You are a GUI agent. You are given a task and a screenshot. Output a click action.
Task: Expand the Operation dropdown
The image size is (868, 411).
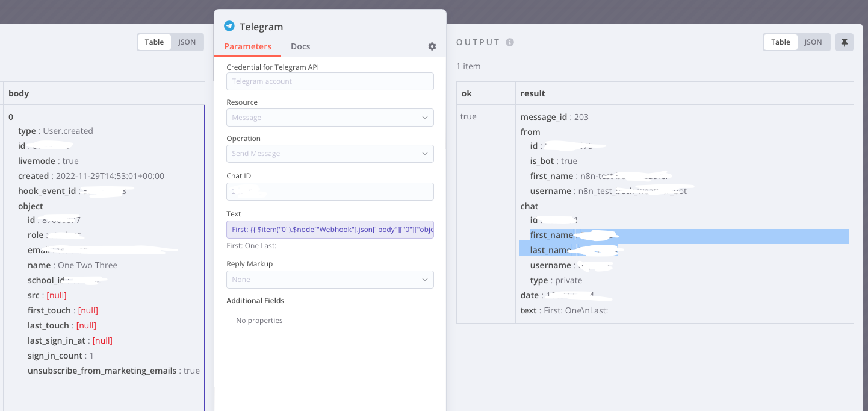(330, 154)
